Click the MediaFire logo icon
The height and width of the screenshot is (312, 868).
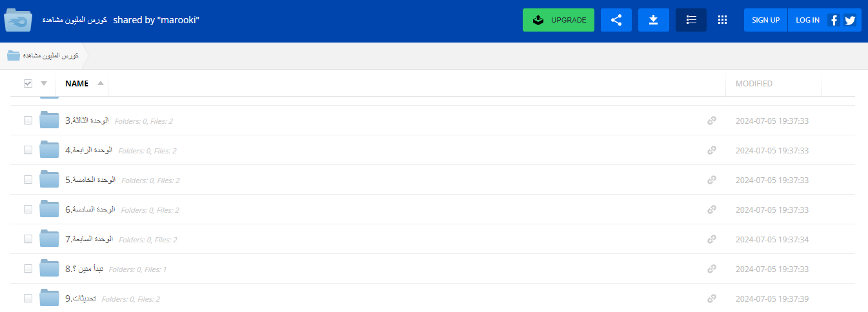[18, 21]
